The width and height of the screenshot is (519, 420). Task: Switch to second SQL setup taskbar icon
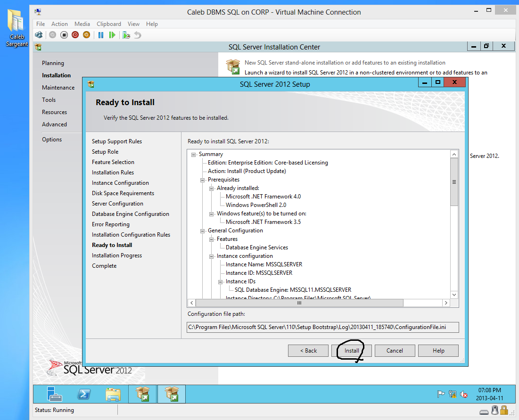[172, 394]
